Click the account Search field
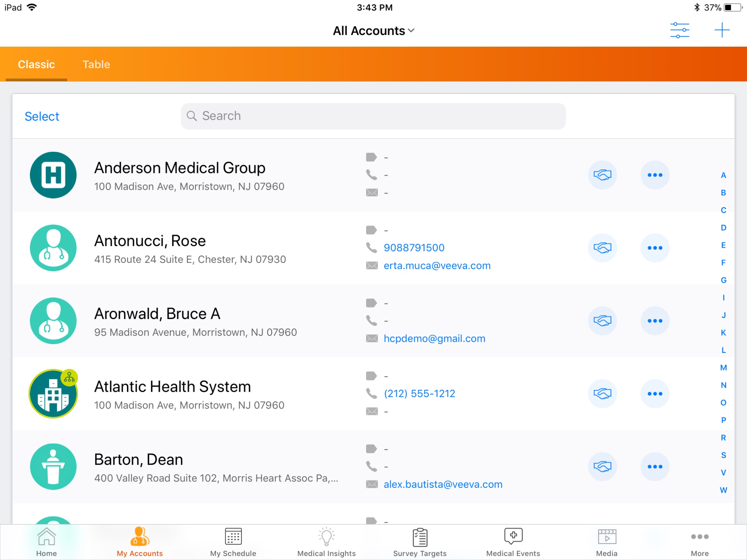 [x=373, y=116]
